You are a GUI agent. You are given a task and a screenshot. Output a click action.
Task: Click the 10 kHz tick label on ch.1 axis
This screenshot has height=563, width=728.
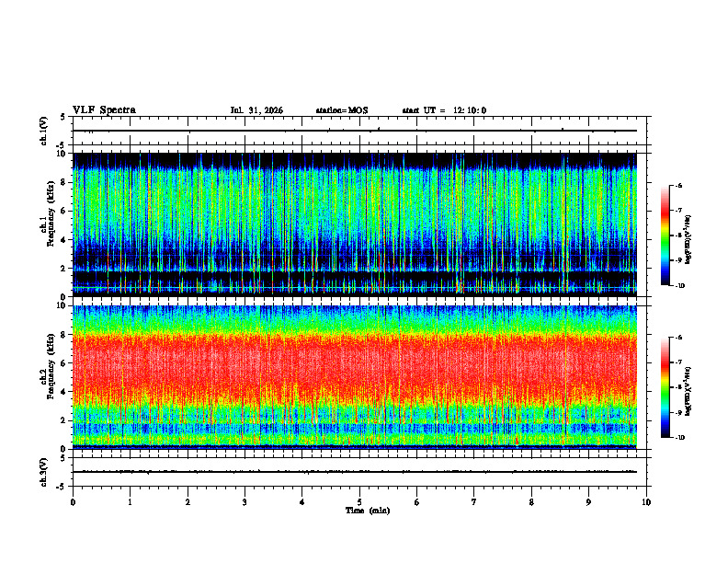[63, 154]
